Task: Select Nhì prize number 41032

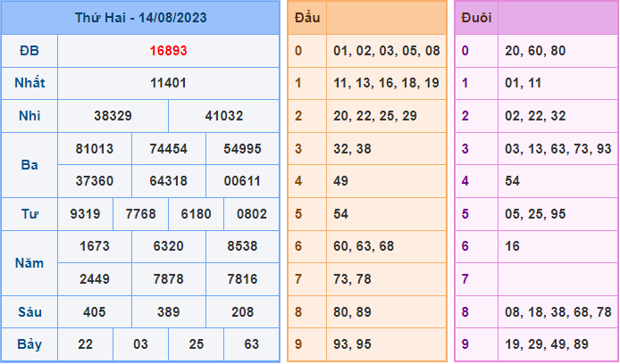Action: pos(224,116)
